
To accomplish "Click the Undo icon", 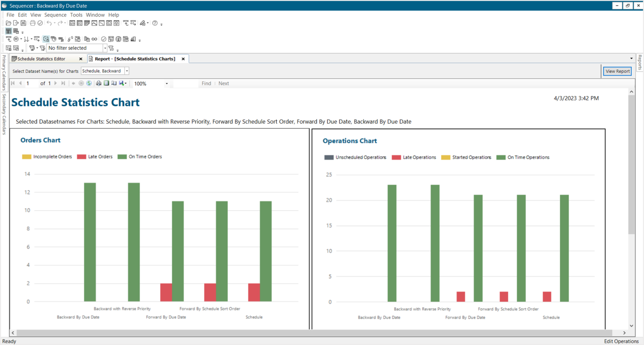I will tap(49, 23).
